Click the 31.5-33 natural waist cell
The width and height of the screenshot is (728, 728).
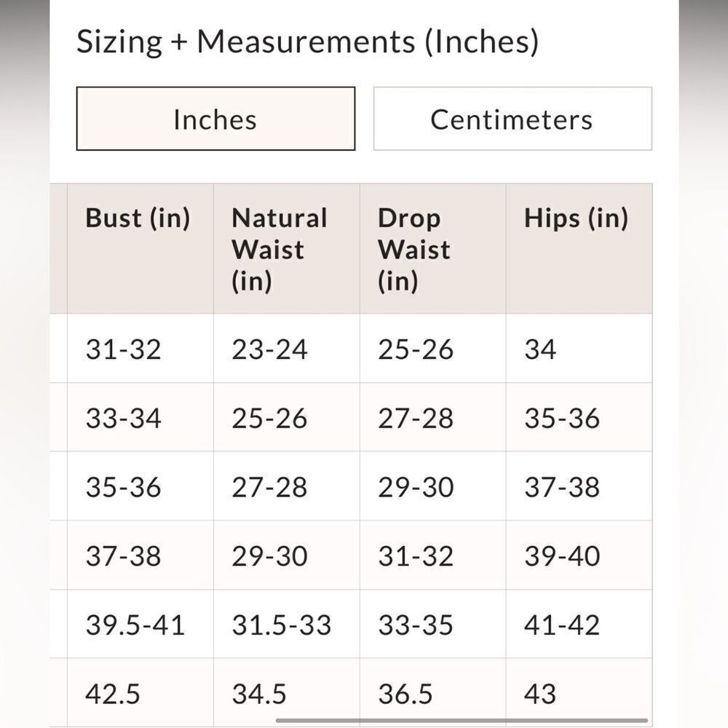281,625
